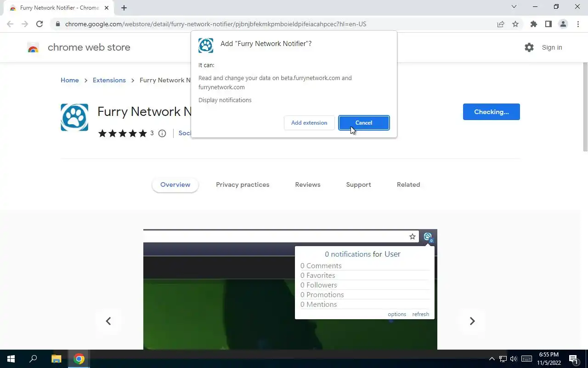588x368 pixels.
Task: Click the rating info icon
Action: coord(162,133)
